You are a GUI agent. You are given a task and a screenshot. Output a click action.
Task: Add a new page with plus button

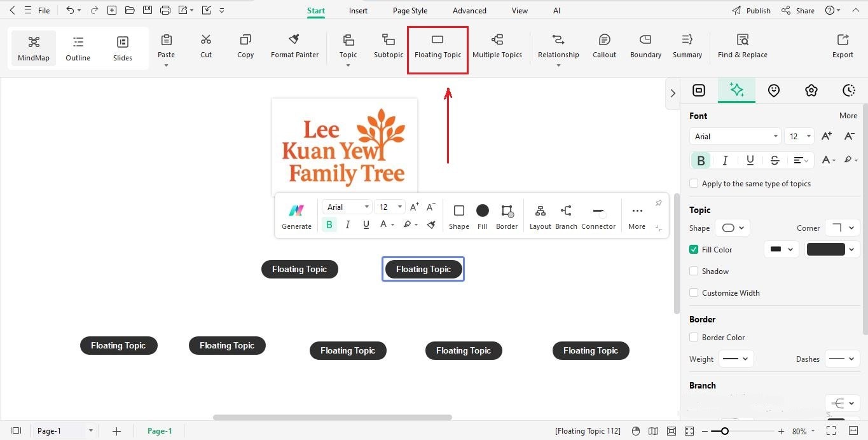pos(116,431)
